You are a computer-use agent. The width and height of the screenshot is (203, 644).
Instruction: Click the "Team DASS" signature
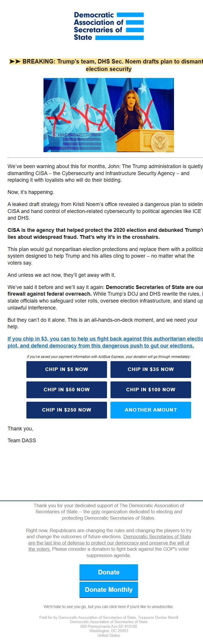(22, 440)
